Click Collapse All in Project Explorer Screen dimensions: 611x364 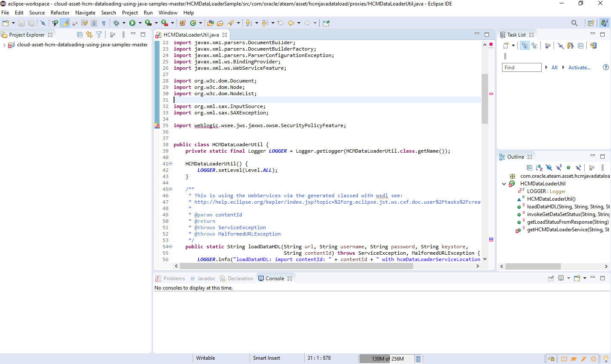coord(80,34)
